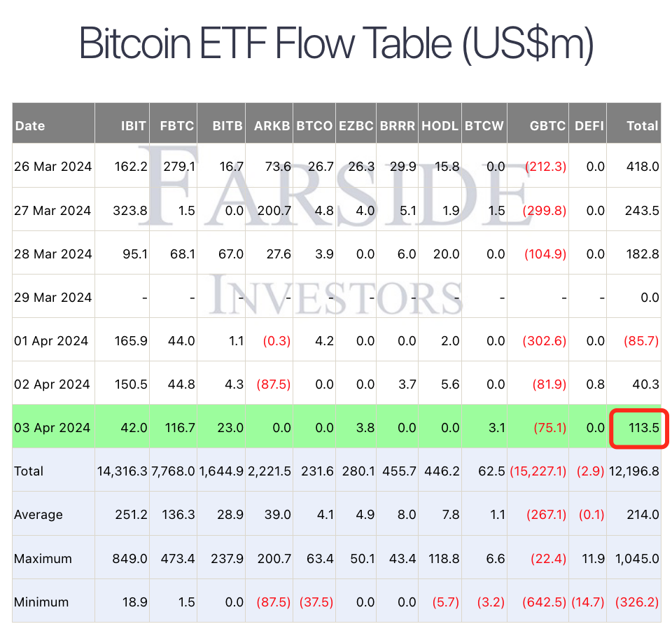Image resolution: width=672 pixels, height=631 pixels.
Task: Click the IBIT column header
Action: click(x=134, y=126)
